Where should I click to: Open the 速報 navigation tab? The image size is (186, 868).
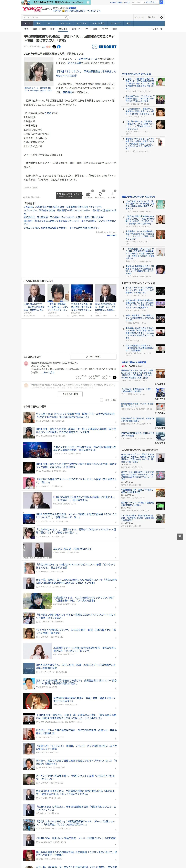pos(38,24)
